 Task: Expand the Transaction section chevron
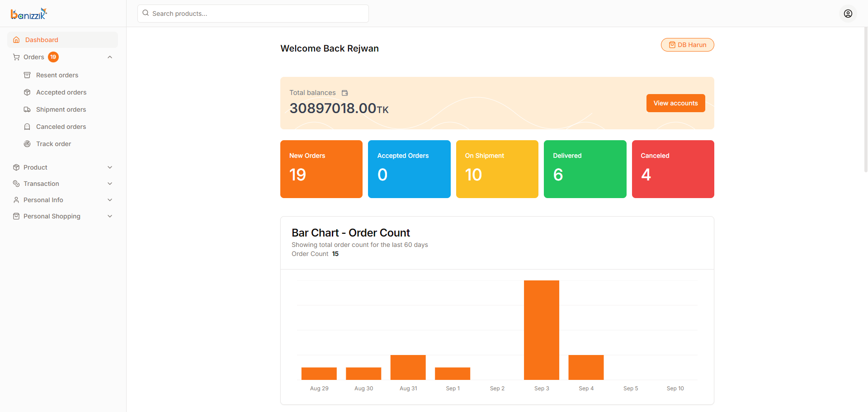(x=110, y=184)
